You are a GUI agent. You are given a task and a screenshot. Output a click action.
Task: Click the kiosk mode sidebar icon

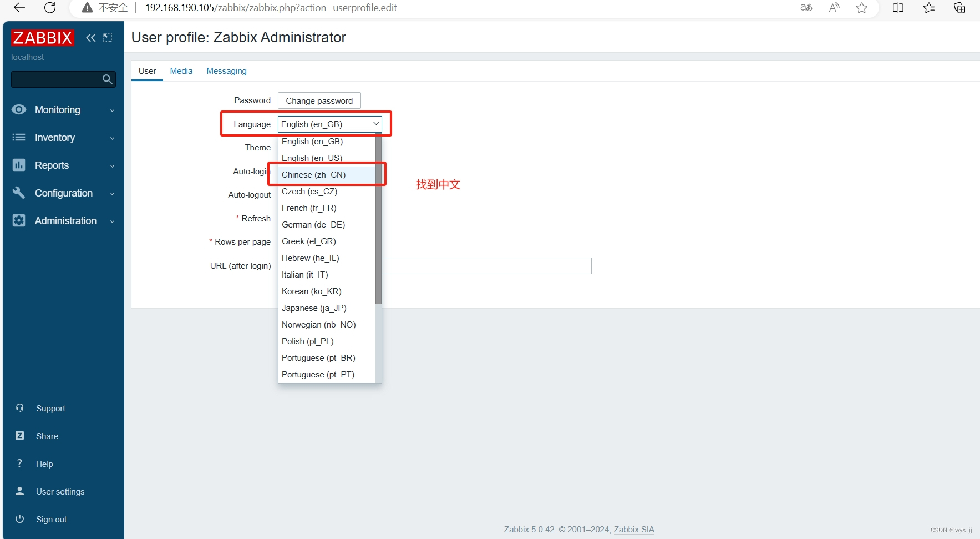108,38
